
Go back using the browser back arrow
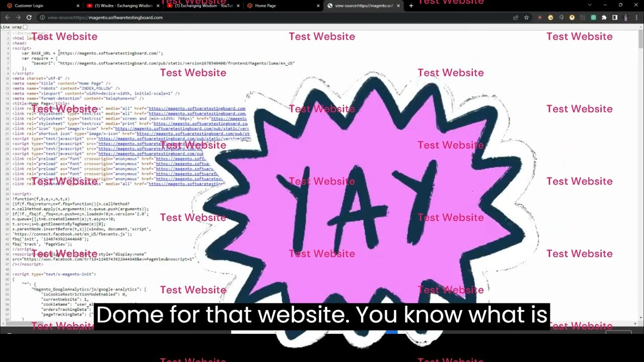tap(7, 17)
